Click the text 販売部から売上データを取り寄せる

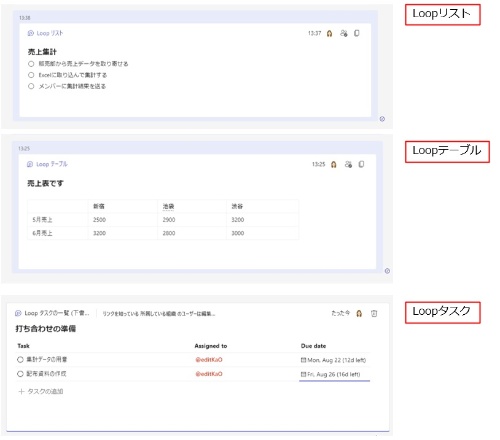click(83, 64)
